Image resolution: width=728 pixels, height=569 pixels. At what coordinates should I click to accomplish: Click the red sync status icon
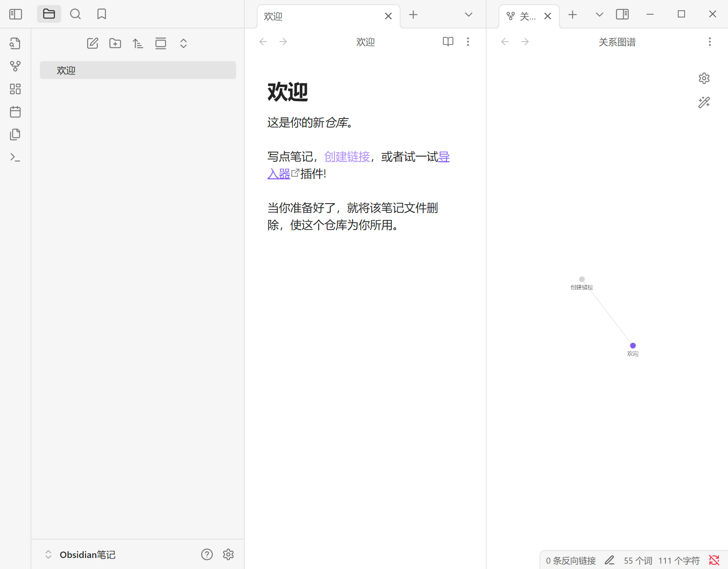pos(713,560)
